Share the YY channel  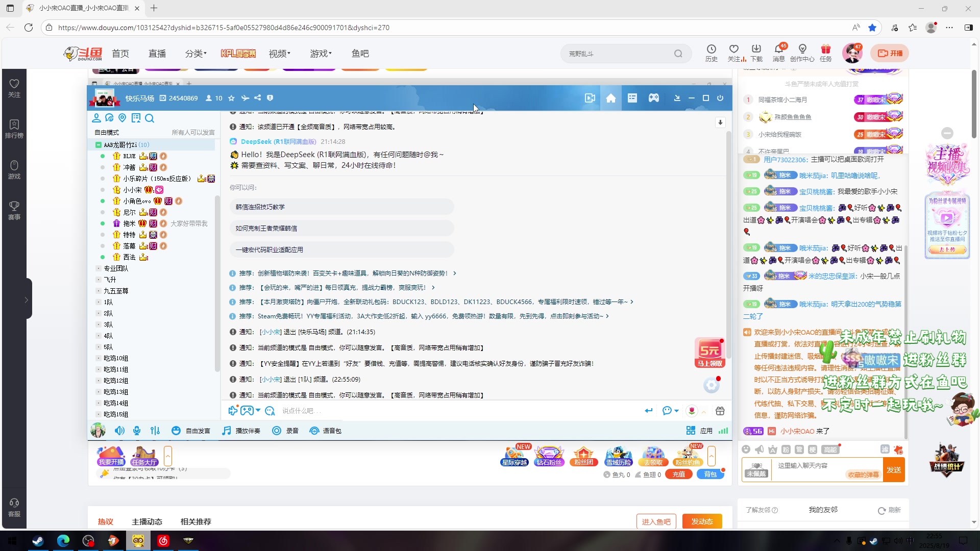[x=258, y=98]
